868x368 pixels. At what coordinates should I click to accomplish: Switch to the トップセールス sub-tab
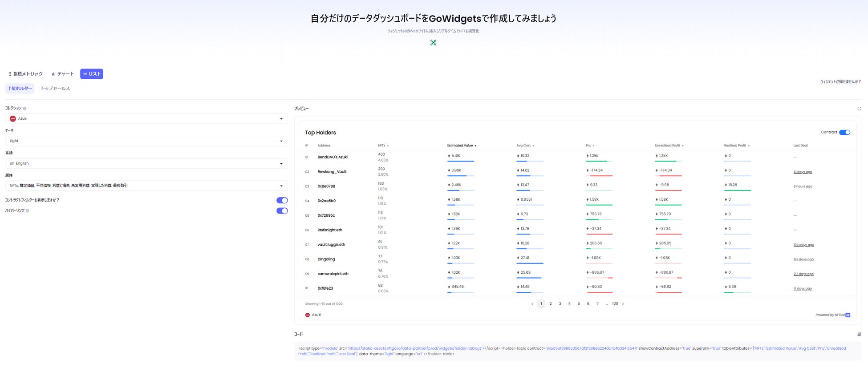55,89
